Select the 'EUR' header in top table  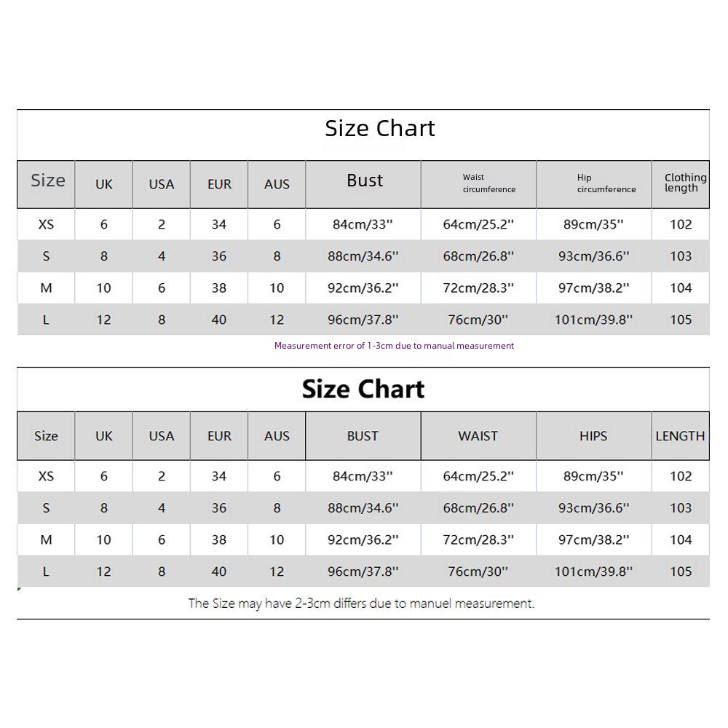[x=219, y=184]
